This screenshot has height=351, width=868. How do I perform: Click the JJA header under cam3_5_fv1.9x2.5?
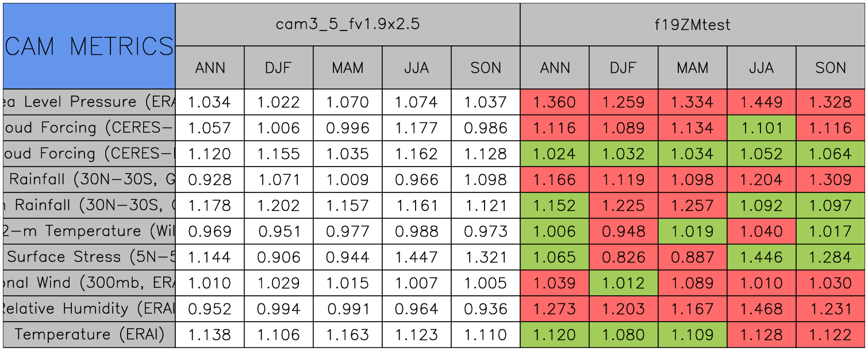point(416,68)
